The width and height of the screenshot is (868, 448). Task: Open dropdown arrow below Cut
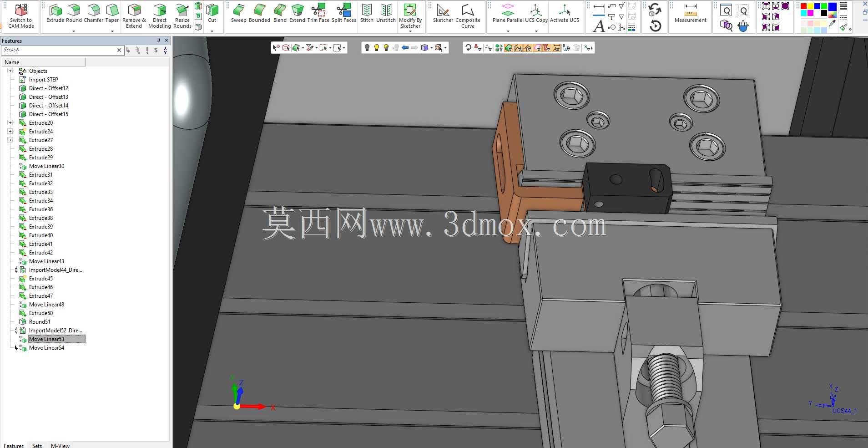[x=212, y=31]
